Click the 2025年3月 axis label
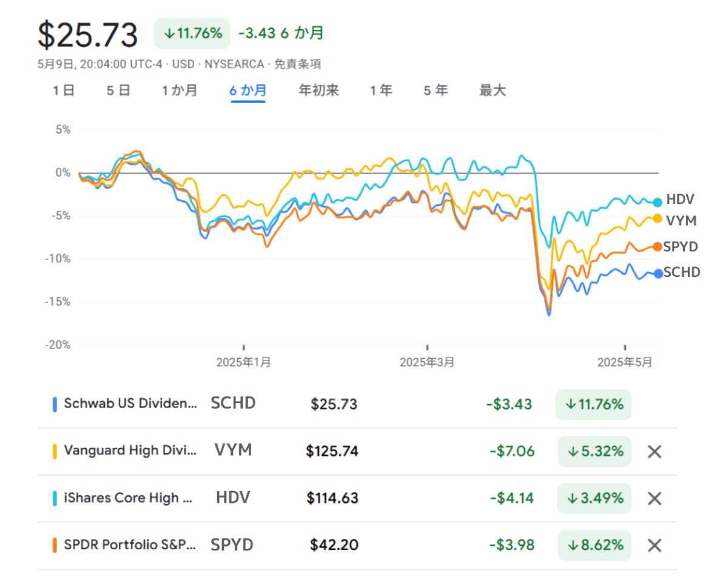Image resolution: width=728 pixels, height=576 pixels. 427,362
